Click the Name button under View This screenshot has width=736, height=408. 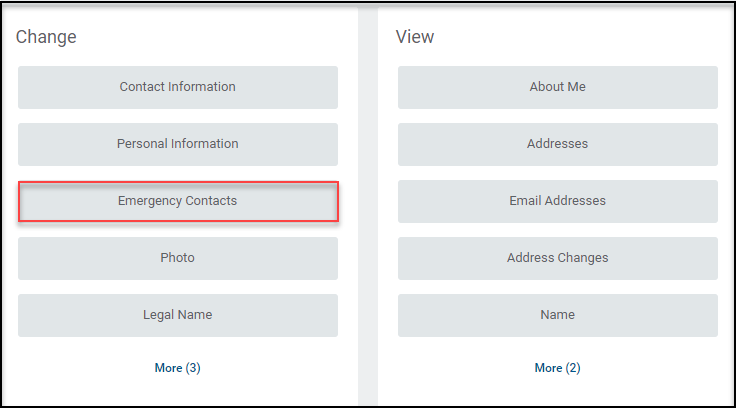pyautogui.click(x=558, y=315)
